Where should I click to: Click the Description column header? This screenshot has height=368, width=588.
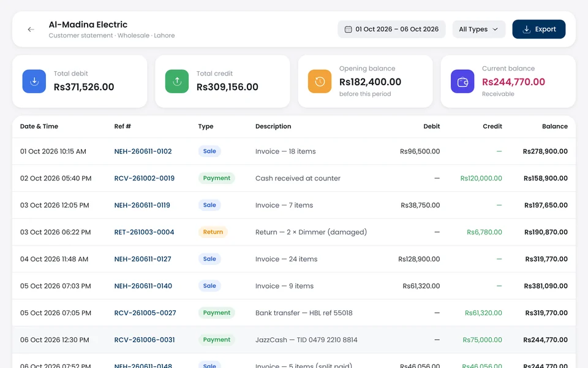pos(273,126)
